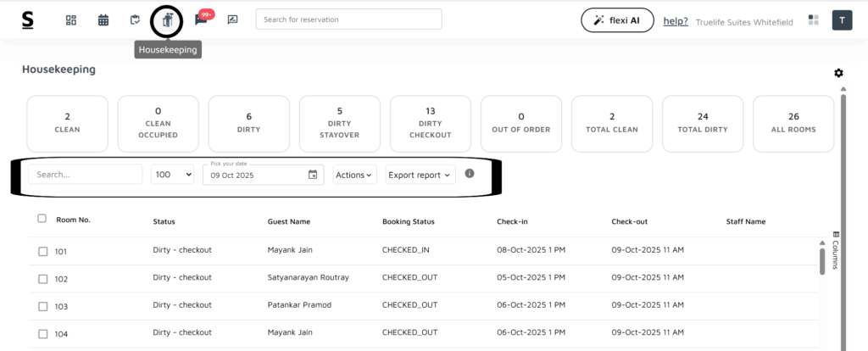868x351 pixels.
Task: Expand the Export report dropdown
Action: pos(420,175)
